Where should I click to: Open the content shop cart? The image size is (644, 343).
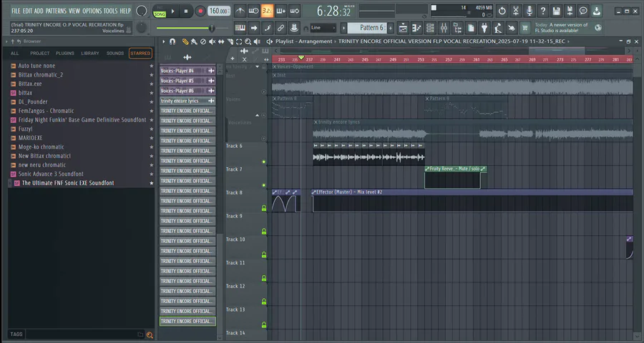pyautogui.click(x=525, y=28)
